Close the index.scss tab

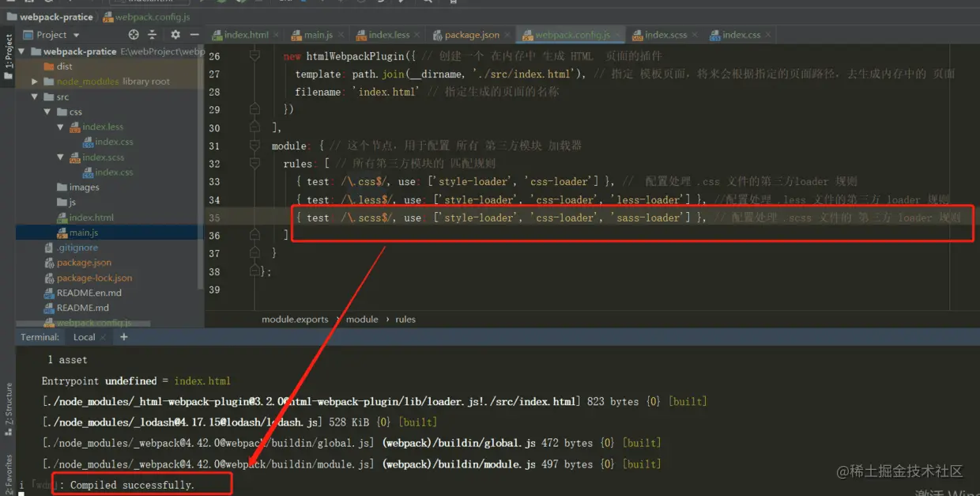pyautogui.click(x=695, y=36)
